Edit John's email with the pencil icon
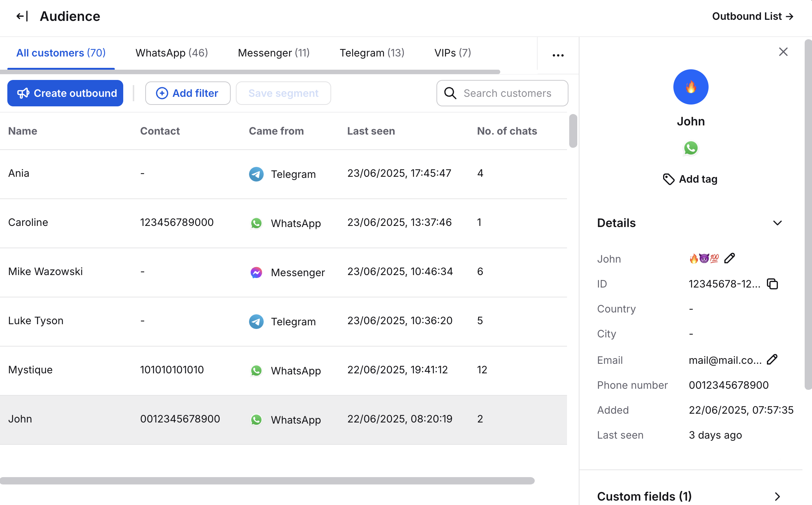 772,359
